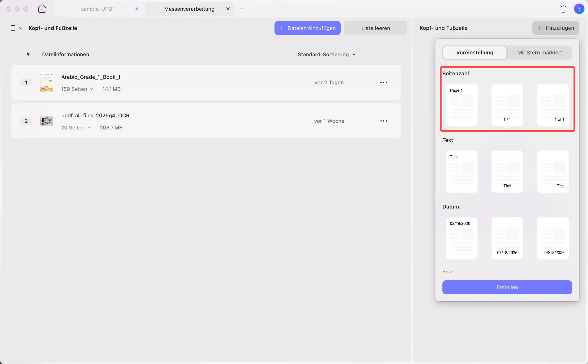
Task: Click the user avatar icon
Action: tap(579, 9)
